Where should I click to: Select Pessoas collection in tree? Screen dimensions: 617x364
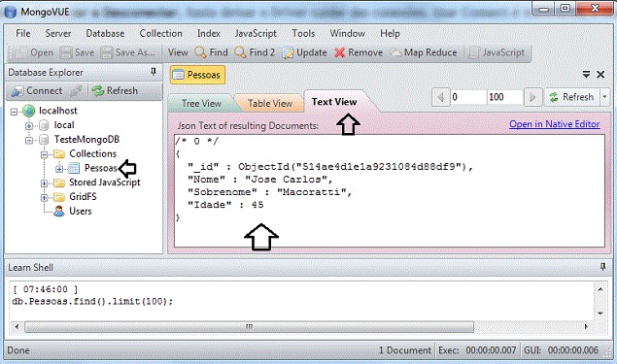click(x=101, y=168)
